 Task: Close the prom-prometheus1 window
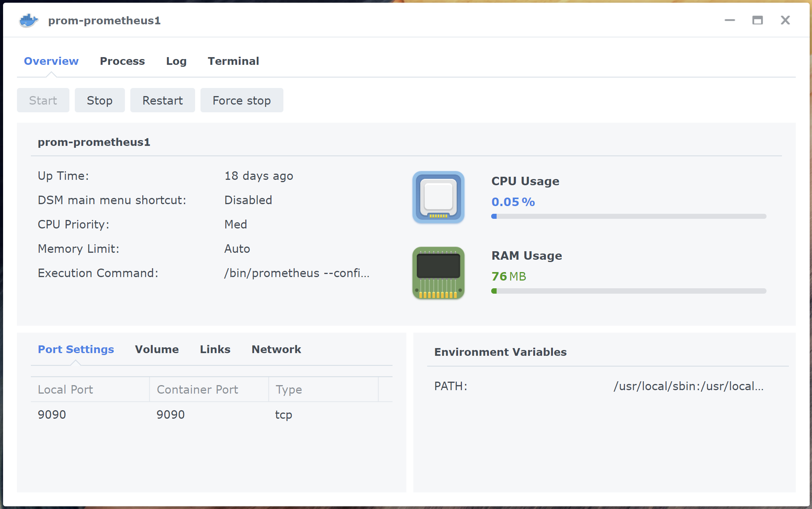[785, 20]
